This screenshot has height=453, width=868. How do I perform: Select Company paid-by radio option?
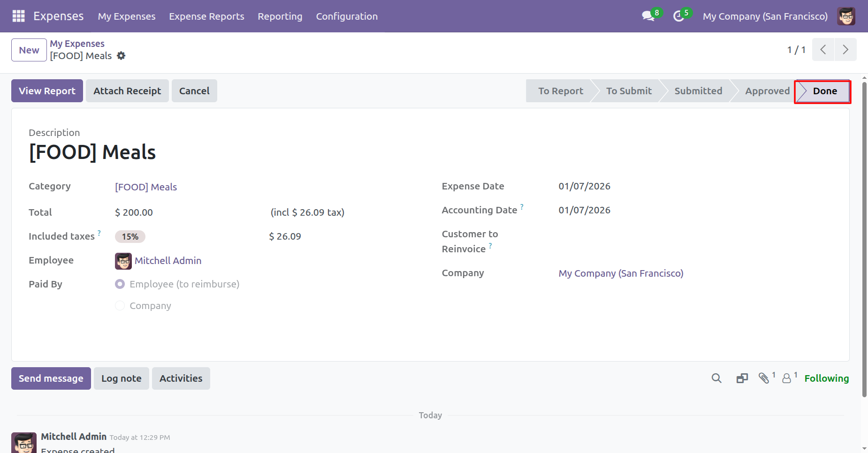click(120, 306)
